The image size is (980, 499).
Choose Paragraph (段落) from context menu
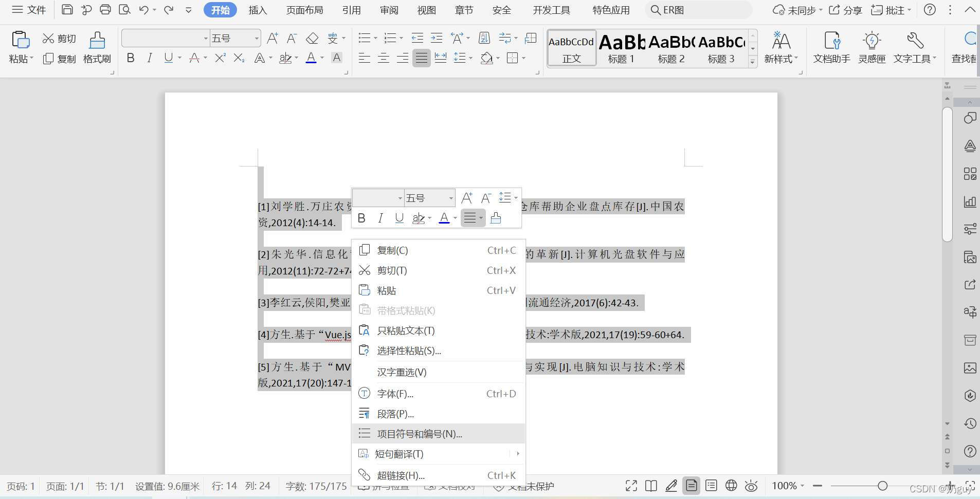click(x=439, y=414)
